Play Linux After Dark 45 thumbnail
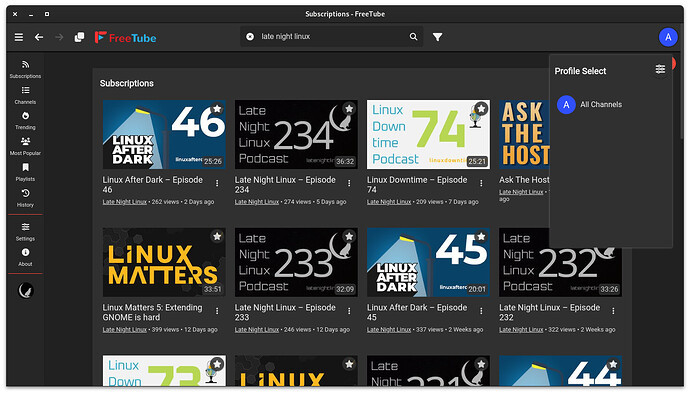690x394 pixels. (x=428, y=262)
